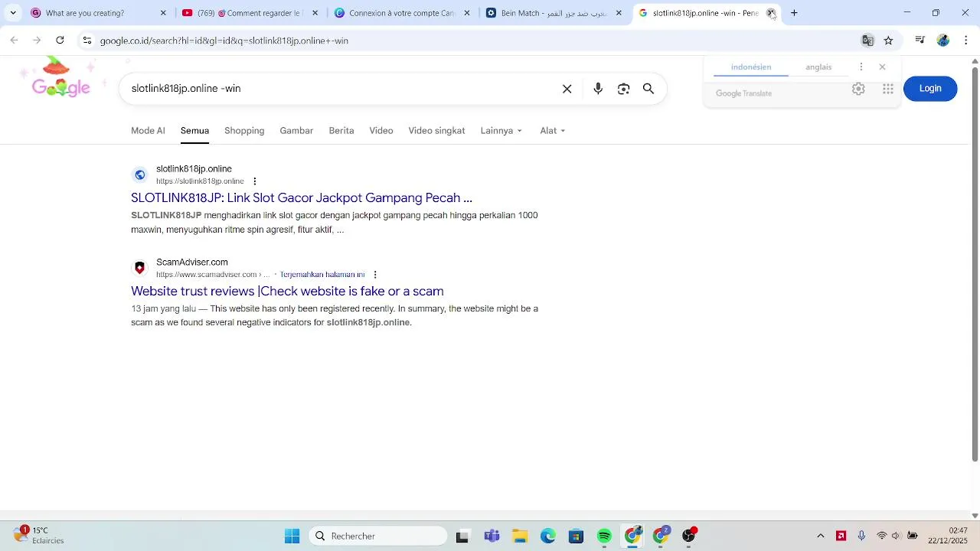Switch to the Berita tab
Screen dimensions: 980x551
341,131
